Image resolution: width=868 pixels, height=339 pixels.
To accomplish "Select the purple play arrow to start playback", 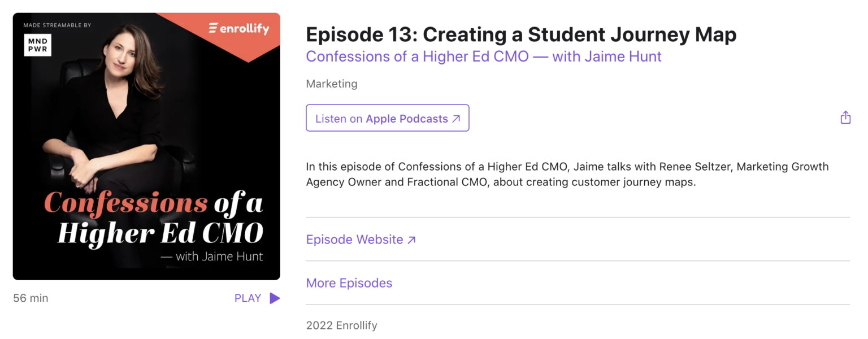I will click(x=273, y=298).
